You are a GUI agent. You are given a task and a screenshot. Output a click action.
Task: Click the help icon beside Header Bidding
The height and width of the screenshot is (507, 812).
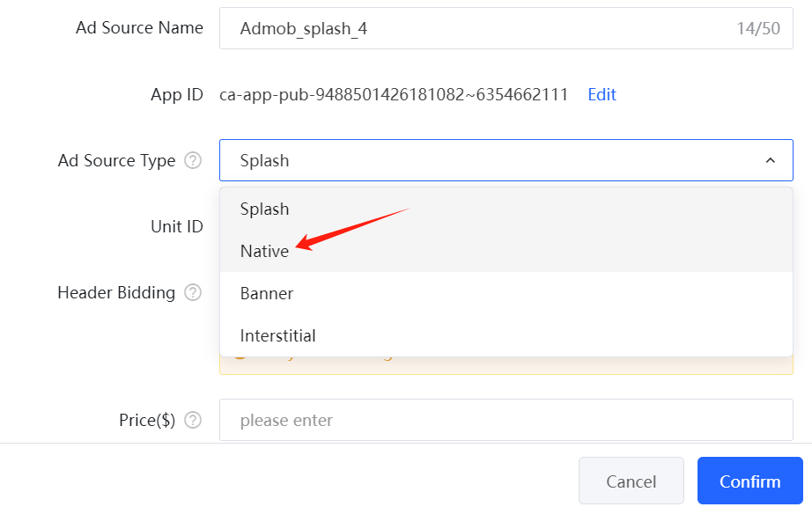193,293
